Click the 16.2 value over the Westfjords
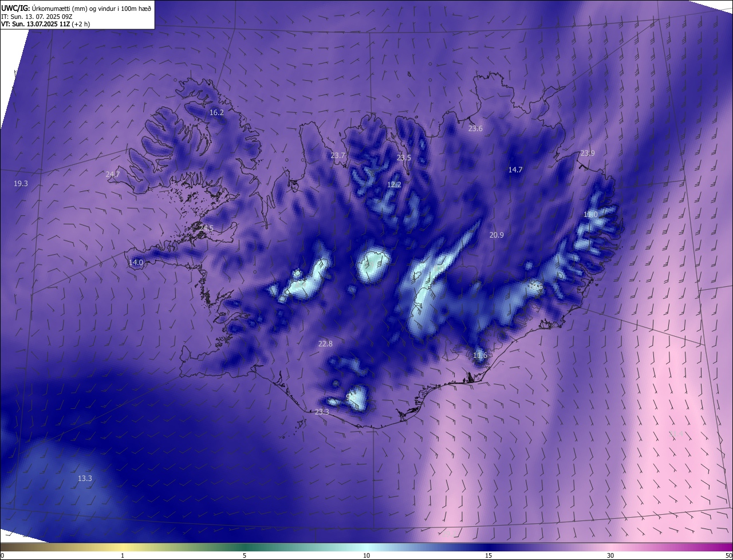733x560 pixels. (216, 113)
